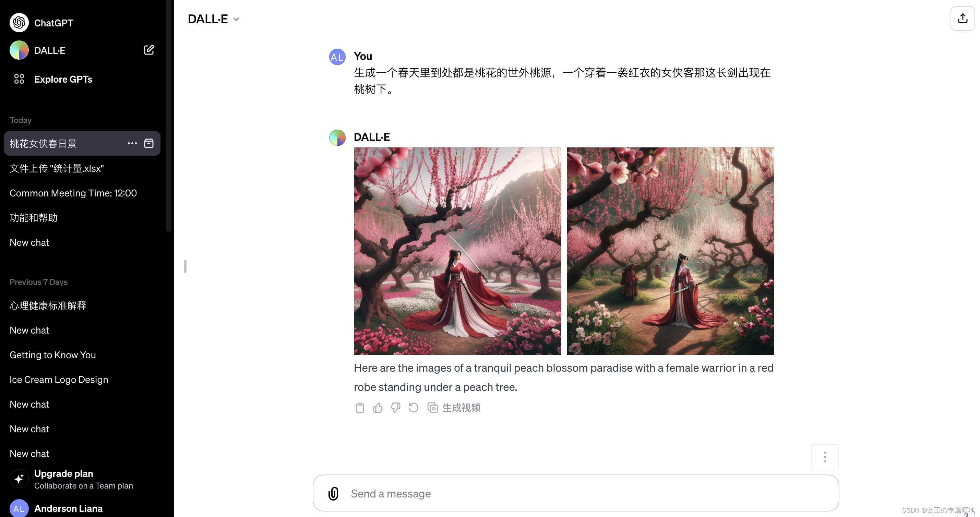Open the left generated peach blossom image
The width and height of the screenshot is (980, 517).
click(x=457, y=251)
